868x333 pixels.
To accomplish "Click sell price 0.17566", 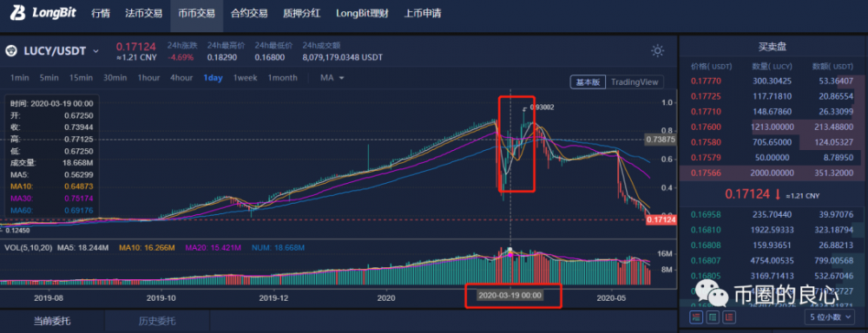I will [x=705, y=173].
